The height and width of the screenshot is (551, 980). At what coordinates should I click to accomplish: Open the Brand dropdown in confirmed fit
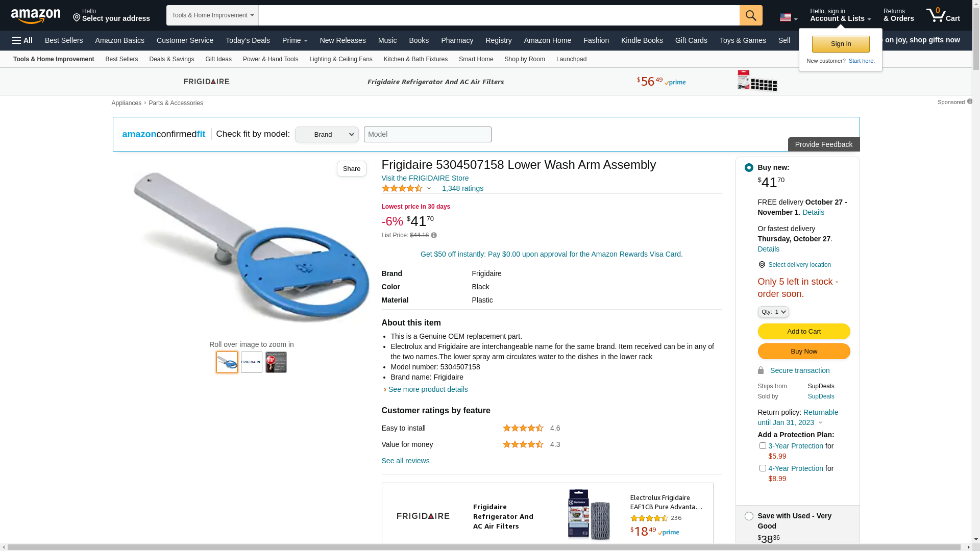[327, 135]
